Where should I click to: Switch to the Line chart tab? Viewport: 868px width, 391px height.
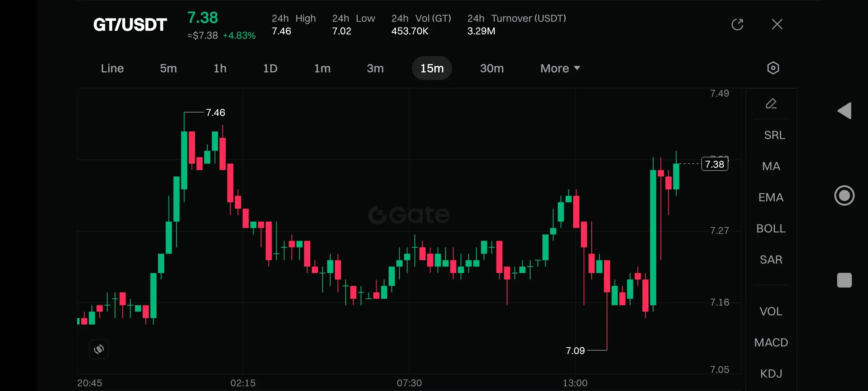pos(112,68)
